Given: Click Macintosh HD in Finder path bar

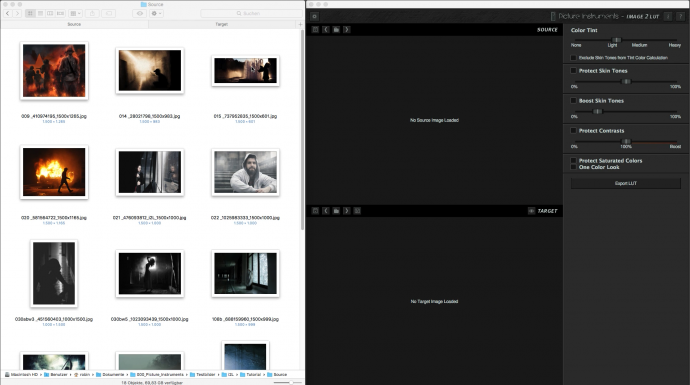Looking at the screenshot, I should (x=22, y=374).
